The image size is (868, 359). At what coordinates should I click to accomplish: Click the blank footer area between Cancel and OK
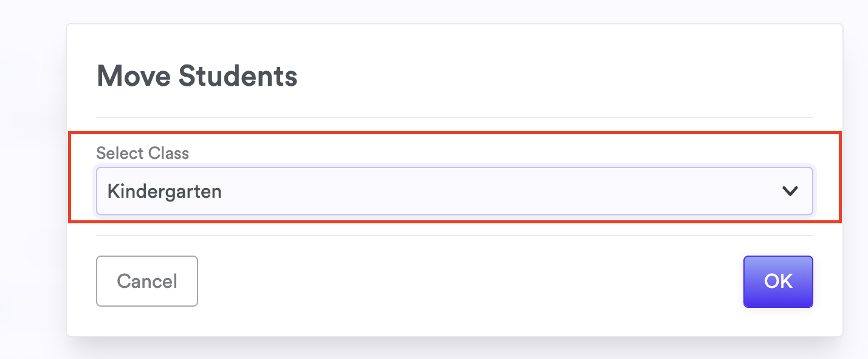pos(468,281)
